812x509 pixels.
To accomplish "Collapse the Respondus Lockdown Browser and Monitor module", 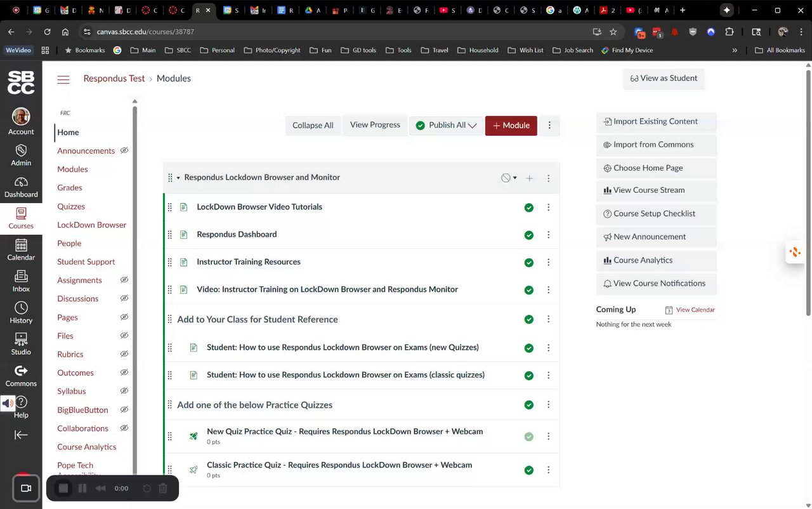I will coord(178,178).
